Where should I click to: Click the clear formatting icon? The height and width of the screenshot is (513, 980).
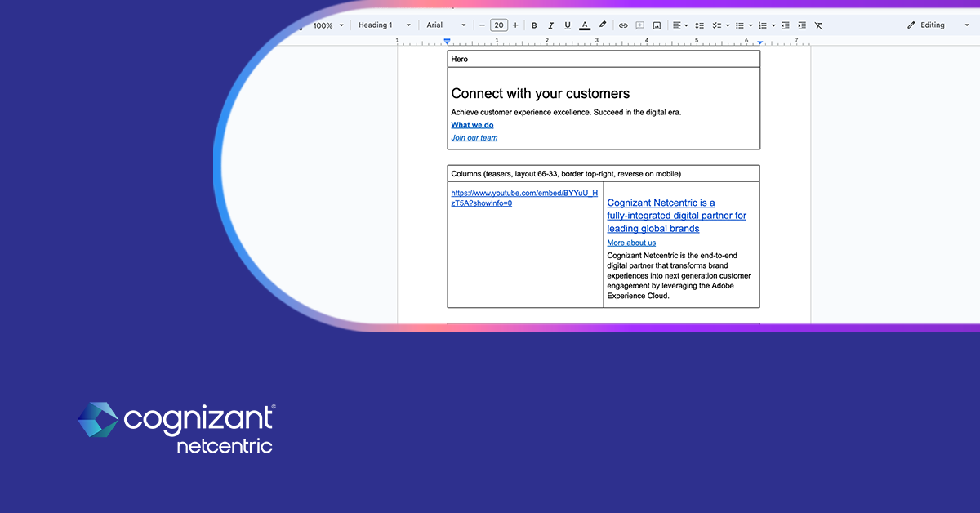click(819, 25)
